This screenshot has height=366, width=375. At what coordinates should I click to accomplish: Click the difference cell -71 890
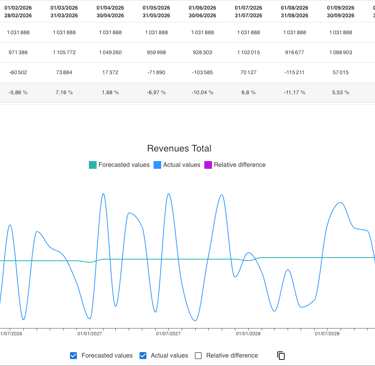[156, 72]
